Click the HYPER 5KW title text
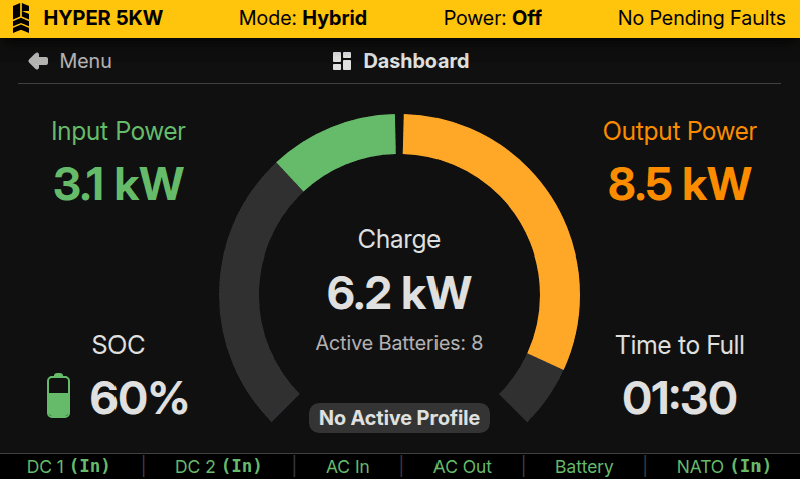 103,18
